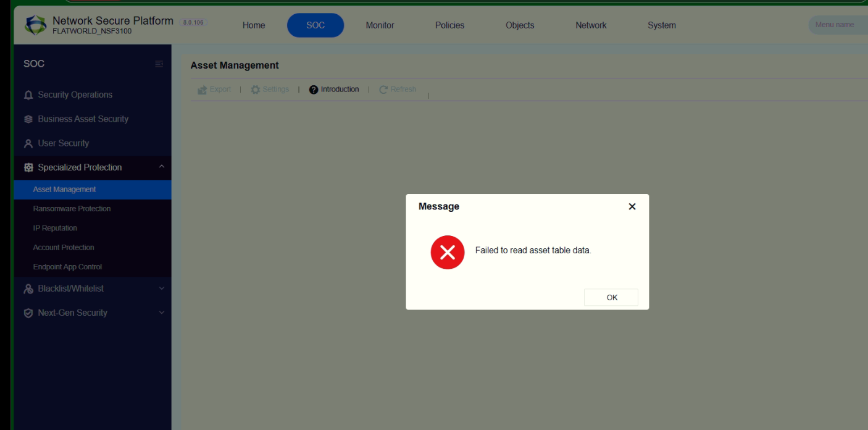Click the Next-Gen Security shield icon
The width and height of the screenshot is (868, 430).
pos(28,313)
